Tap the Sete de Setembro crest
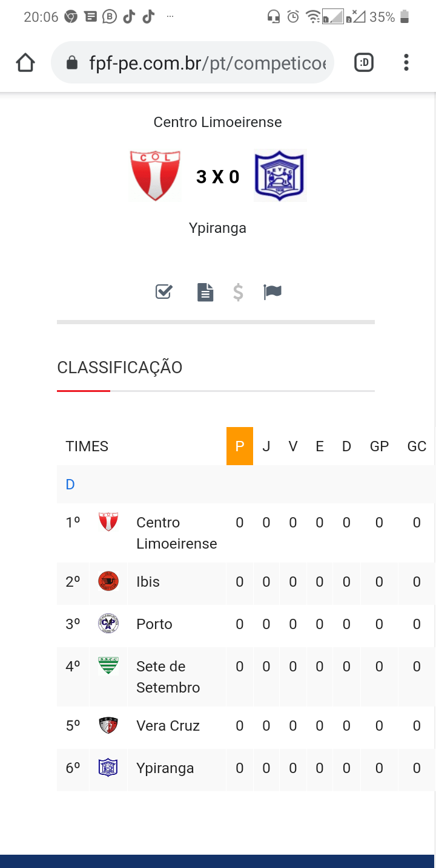 (x=108, y=666)
